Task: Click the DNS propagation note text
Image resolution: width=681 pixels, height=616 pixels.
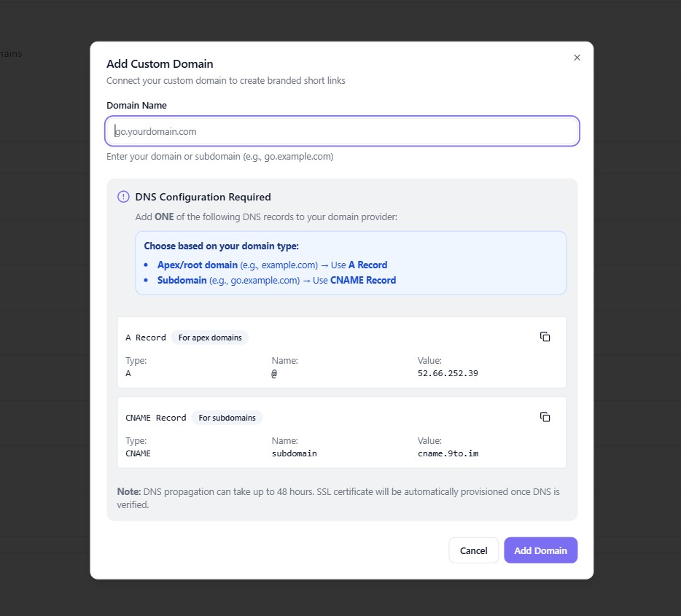Action: [x=338, y=498]
